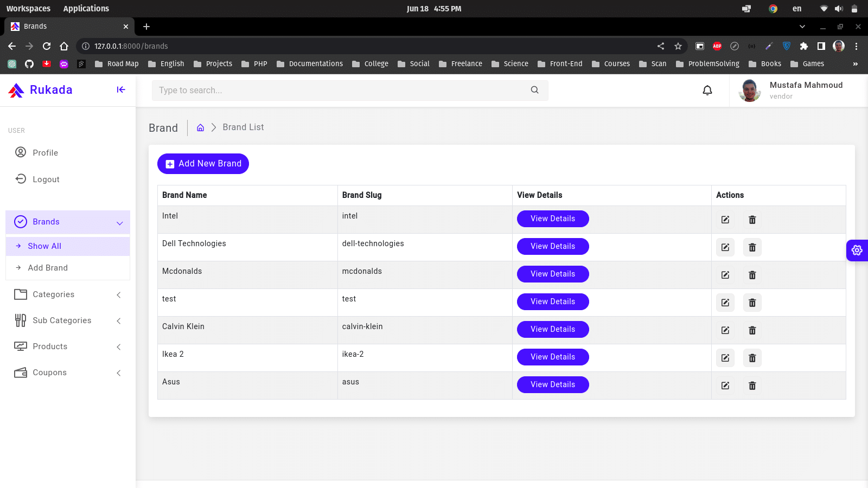Click the Add New Brand button

click(203, 164)
